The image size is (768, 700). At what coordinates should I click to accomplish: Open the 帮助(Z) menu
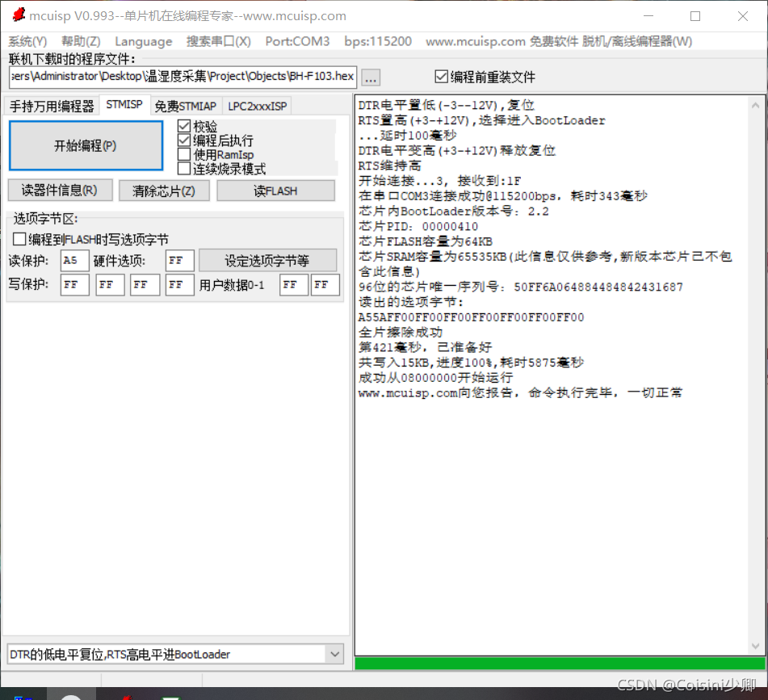(x=81, y=42)
